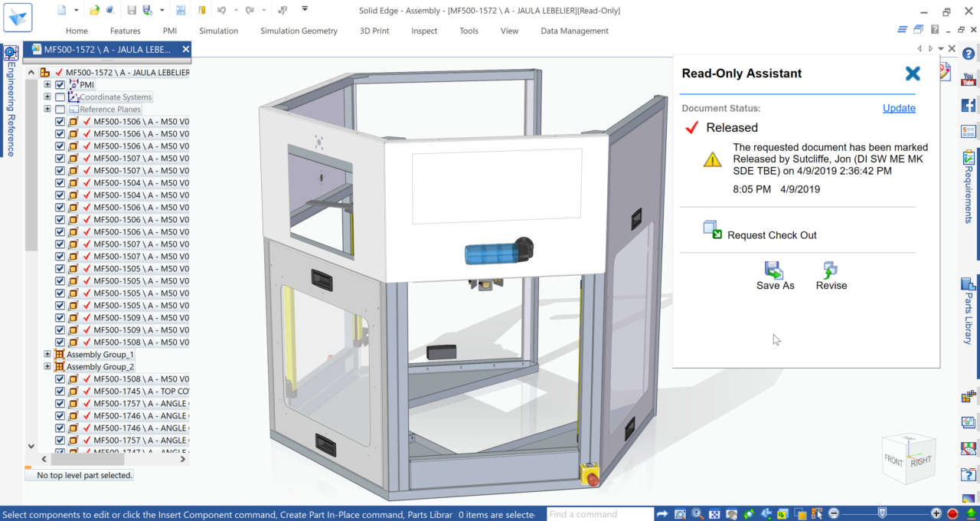Screen dimensions: 980x521
Task: Enable the Reference Planes checkbox
Action: tap(60, 110)
